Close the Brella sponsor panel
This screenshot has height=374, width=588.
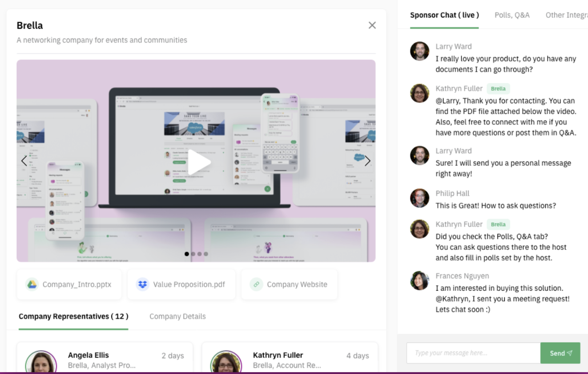pyautogui.click(x=372, y=25)
